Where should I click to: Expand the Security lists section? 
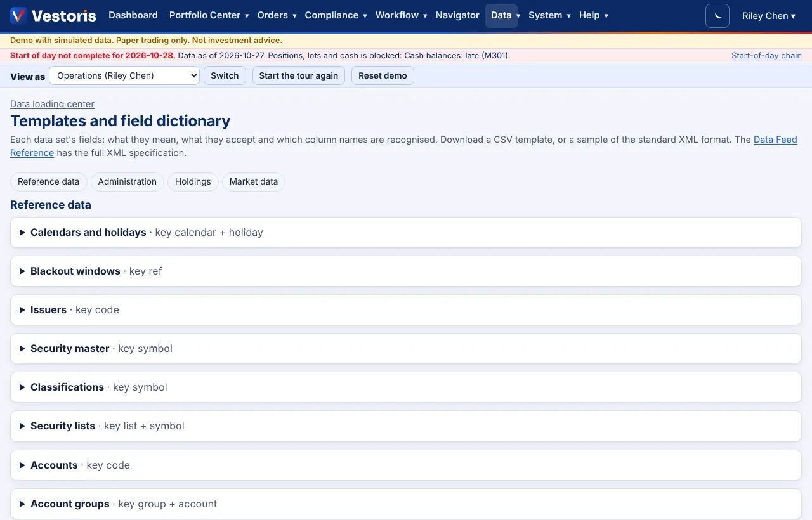(406, 426)
